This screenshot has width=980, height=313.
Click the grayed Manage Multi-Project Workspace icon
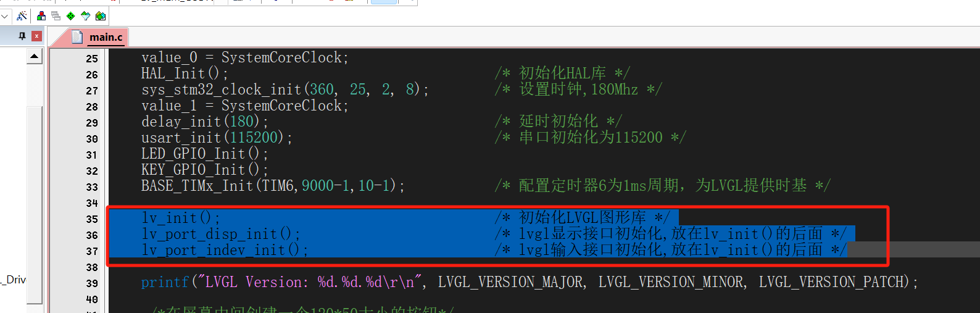coord(56,16)
